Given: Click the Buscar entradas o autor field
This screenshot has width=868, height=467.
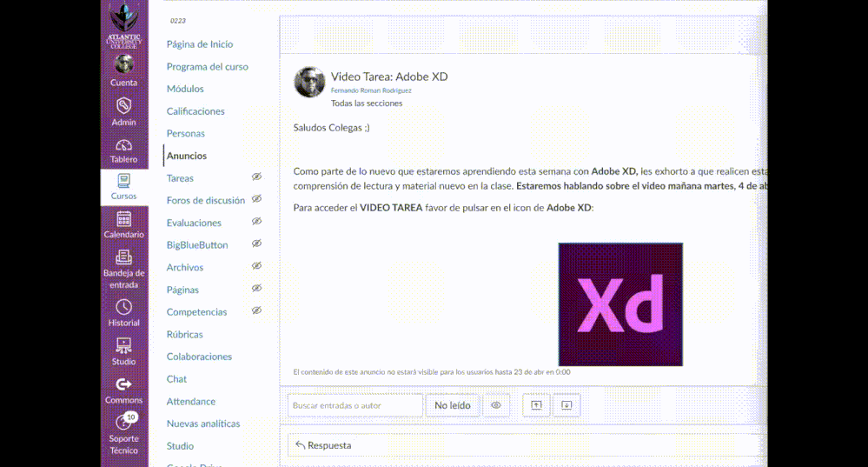Looking at the screenshot, I should pyautogui.click(x=354, y=405).
